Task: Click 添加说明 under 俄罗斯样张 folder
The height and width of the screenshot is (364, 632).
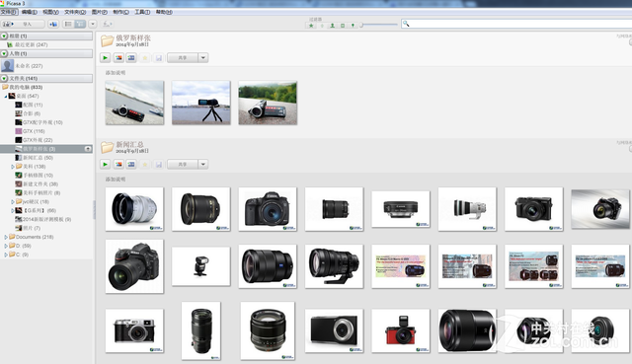Action: pos(116,73)
